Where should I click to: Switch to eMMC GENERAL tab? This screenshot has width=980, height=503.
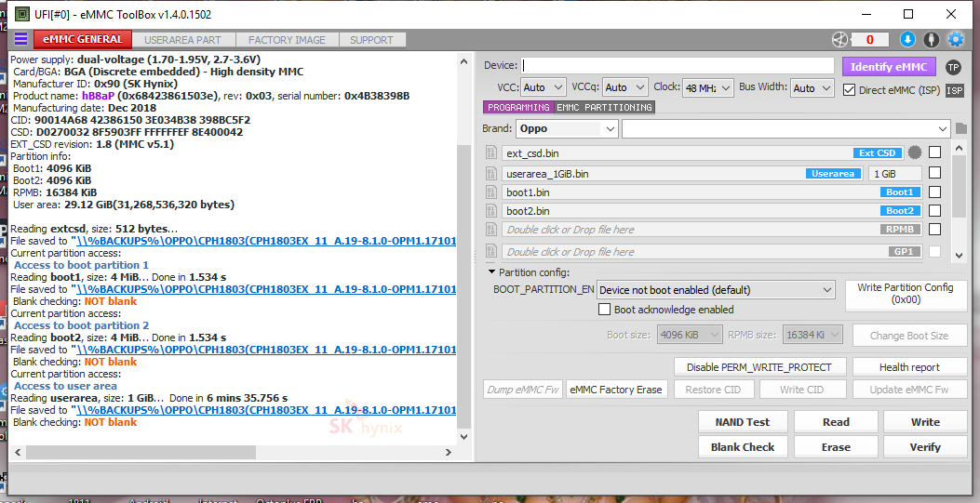pyautogui.click(x=83, y=39)
